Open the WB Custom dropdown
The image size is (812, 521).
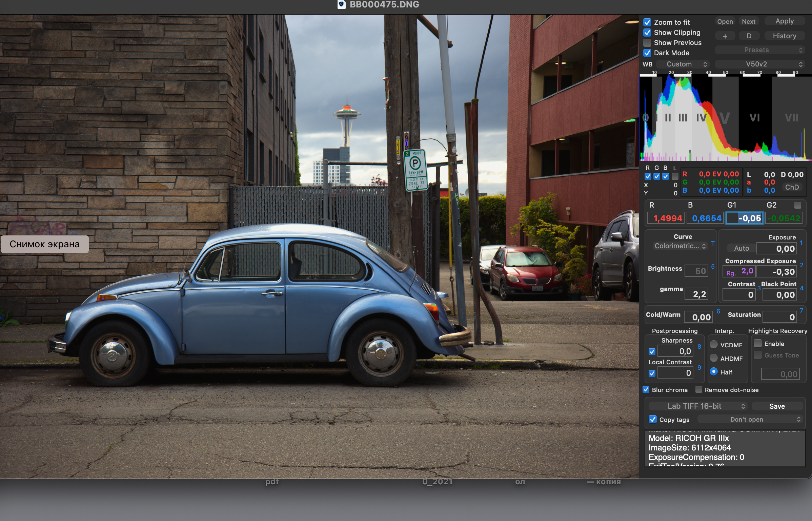pos(683,64)
